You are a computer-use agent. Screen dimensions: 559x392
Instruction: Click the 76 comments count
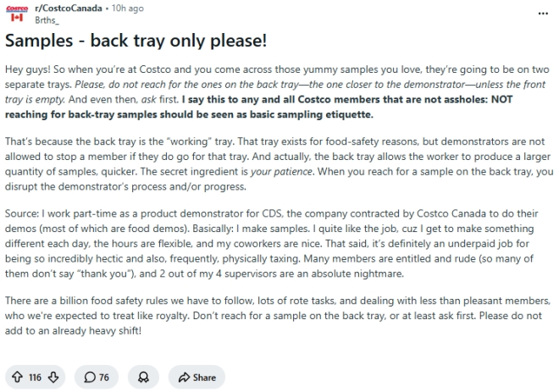pos(103,378)
